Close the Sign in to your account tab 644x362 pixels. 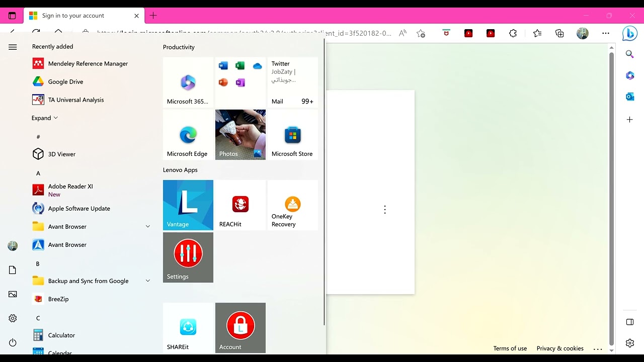(136, 16)
